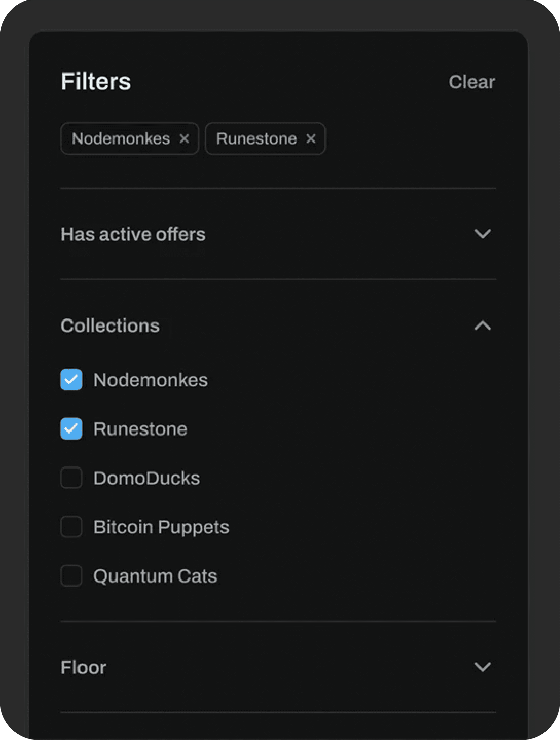The image size is (560, 740).
Task: Clear all filters with Clear button
Action: click(x=472, y=82)
